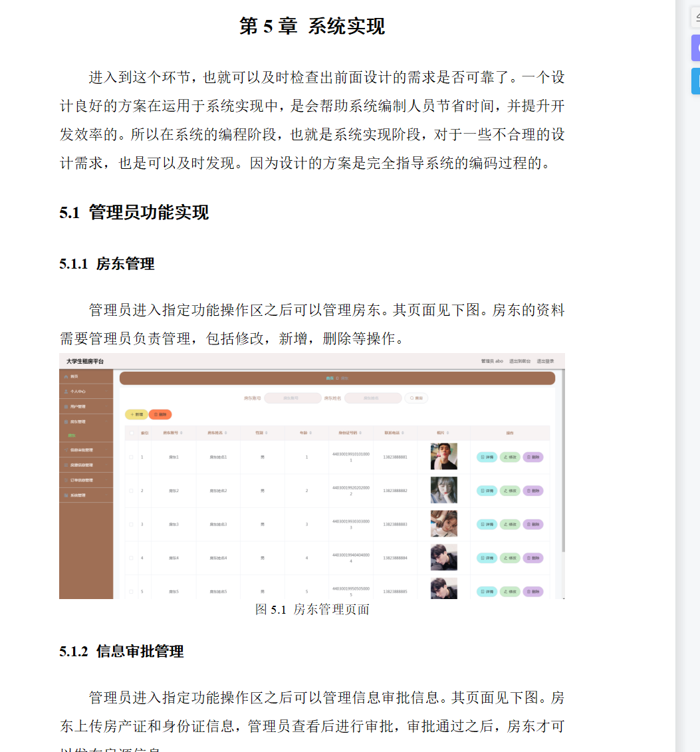Expand the 系统管理 menu chevron
This screenshot has height=752, width=700.
point(107,494)
